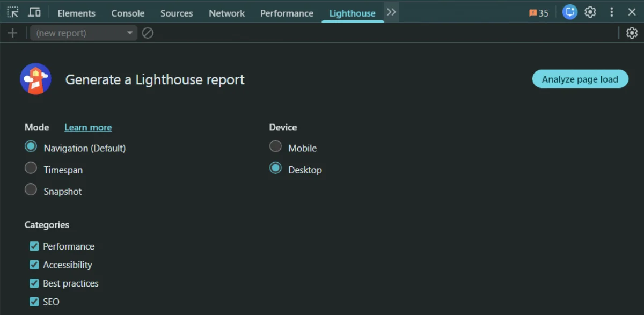Open the DevTools three-dot customize menu

coord(611,12)
